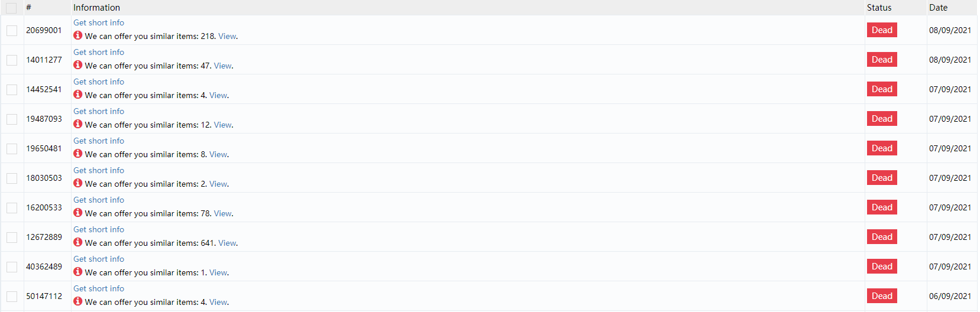The image size is (980, 312).
Task: Click the red info icon for item 20699001
Action: click(77, 35)
